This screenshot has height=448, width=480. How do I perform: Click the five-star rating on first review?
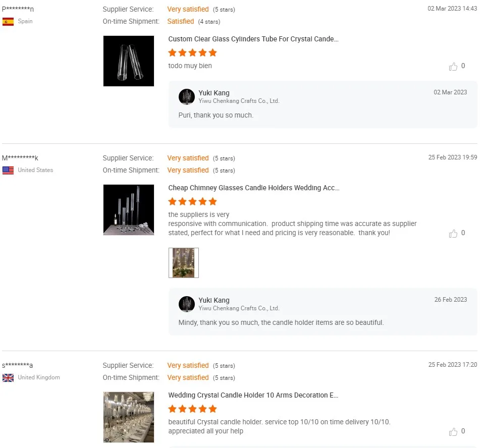[x=192, y=53]
